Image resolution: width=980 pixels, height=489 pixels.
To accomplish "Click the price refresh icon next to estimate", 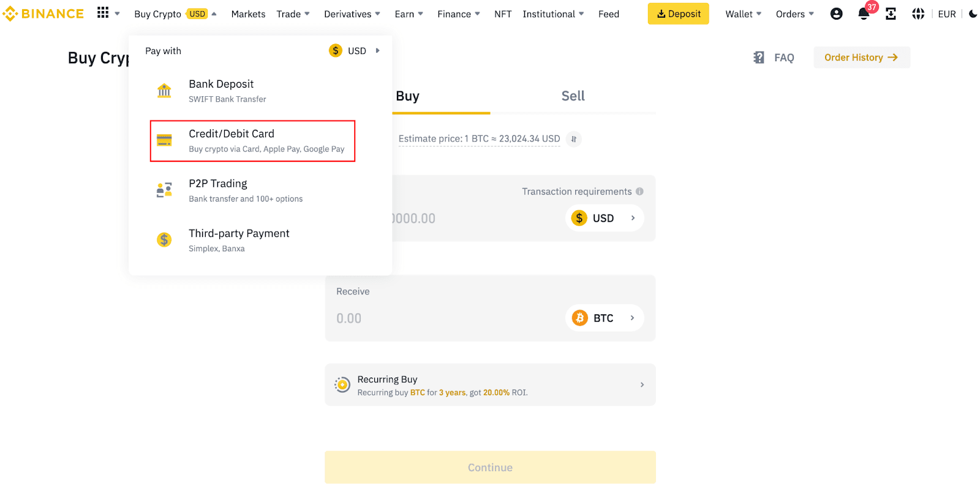I will 573,139.
